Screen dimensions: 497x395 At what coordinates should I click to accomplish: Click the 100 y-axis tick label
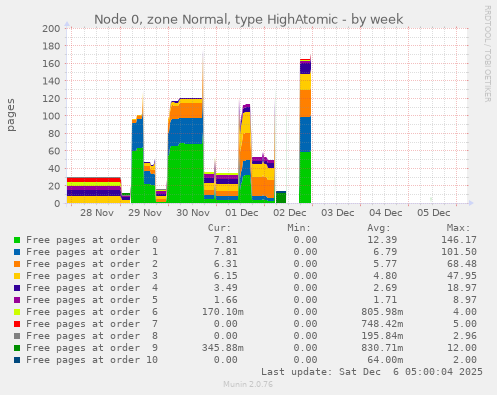click(51, 116)
